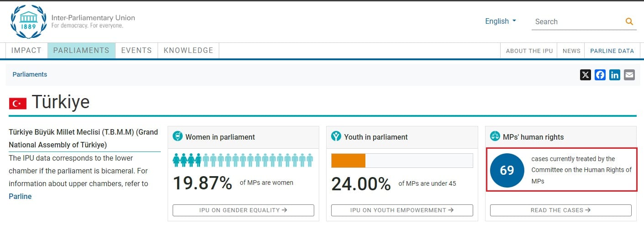Image resolution: width=644 pixels, height=235 pixels.
Task: Click the orange youth percentage bar
Action: [x=348, y=161]
